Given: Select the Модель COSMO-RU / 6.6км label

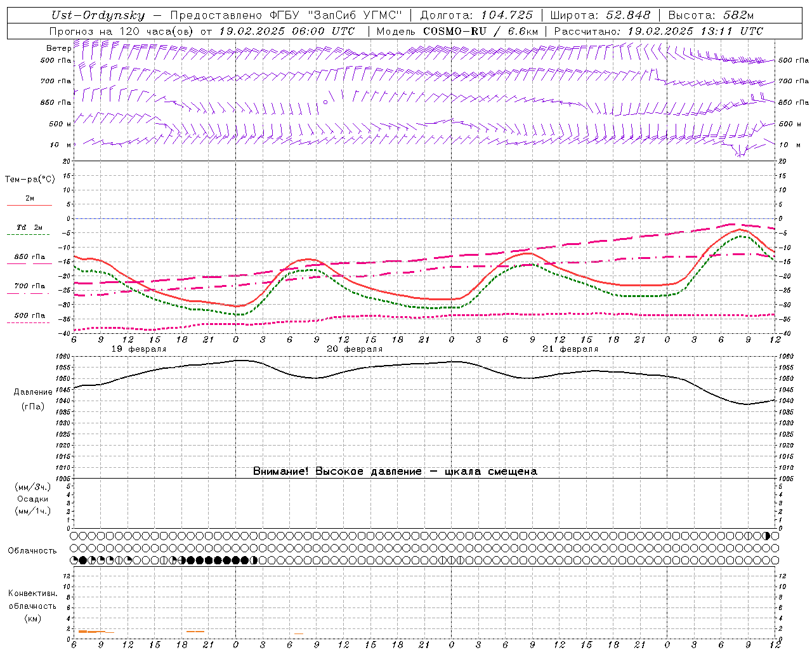Looking at the screenshot, I should [457, 31].
